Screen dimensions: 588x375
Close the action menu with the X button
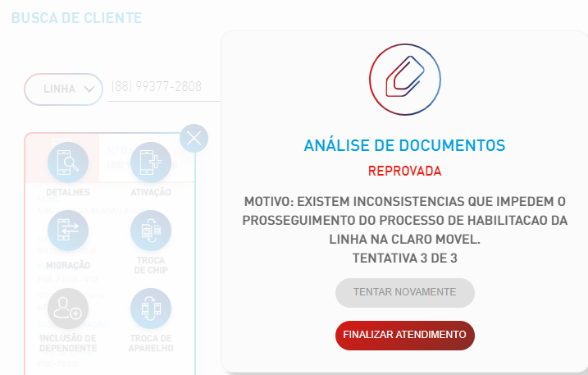point(194,138)
